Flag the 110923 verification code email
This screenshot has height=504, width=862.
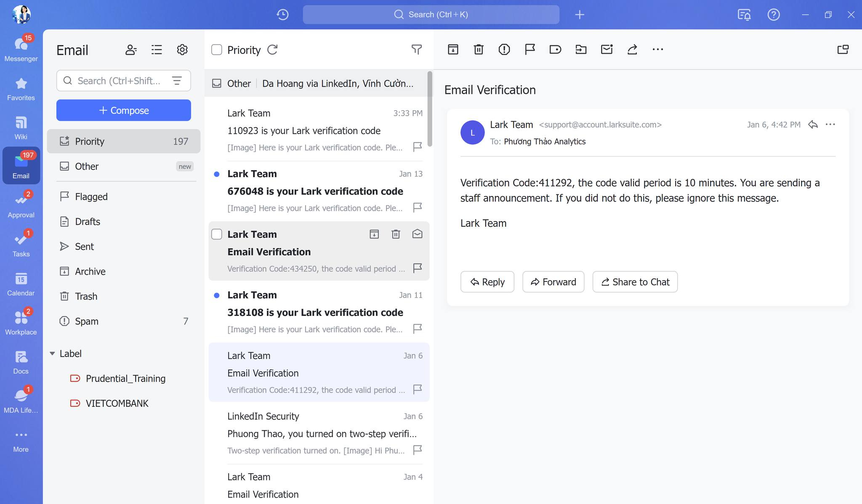point(417,147)
